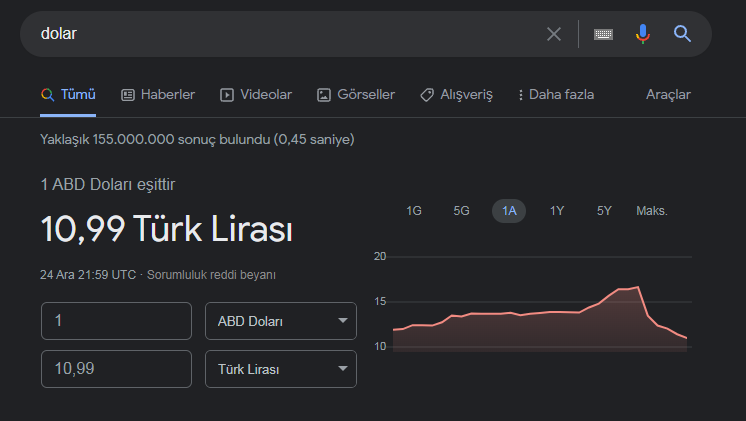Switch to the Haberler tab
The height and width of the screenshot is (421, 746).
[x=158, y=95]
